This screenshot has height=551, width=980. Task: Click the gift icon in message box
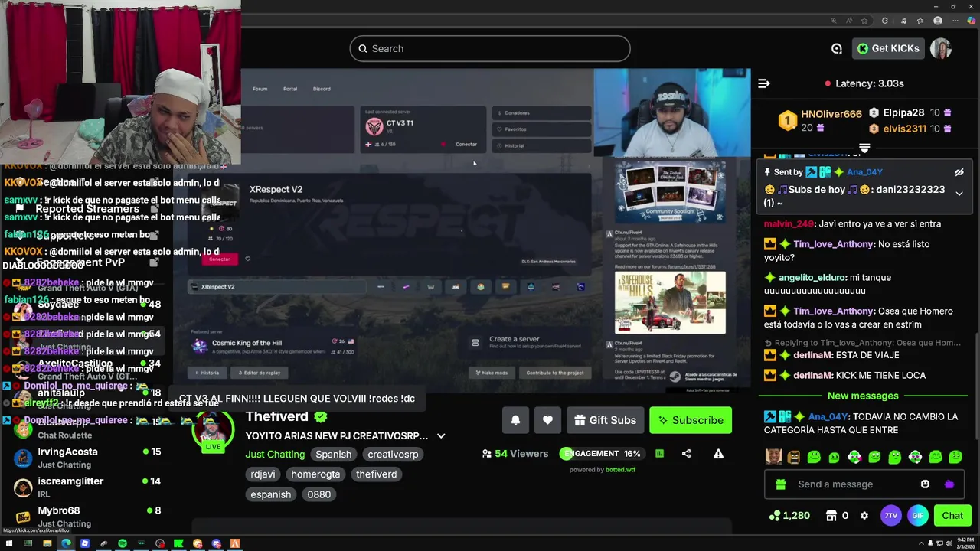[x=780, y=484]
